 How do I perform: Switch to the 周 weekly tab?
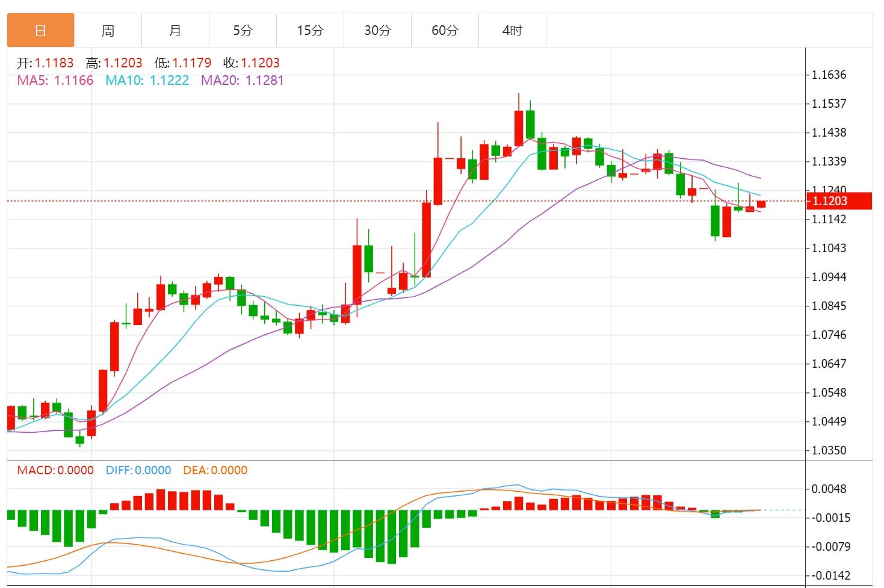tap(108, 30)
